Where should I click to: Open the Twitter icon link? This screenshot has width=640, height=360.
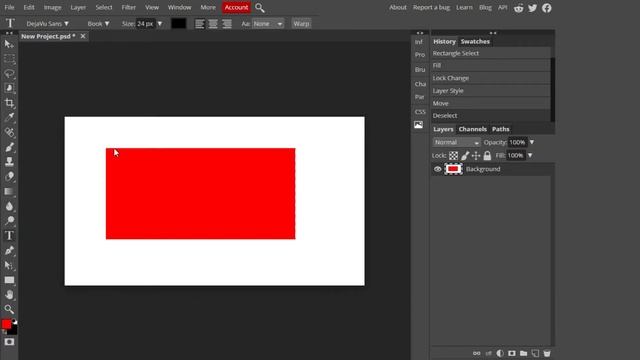[532, 8]
